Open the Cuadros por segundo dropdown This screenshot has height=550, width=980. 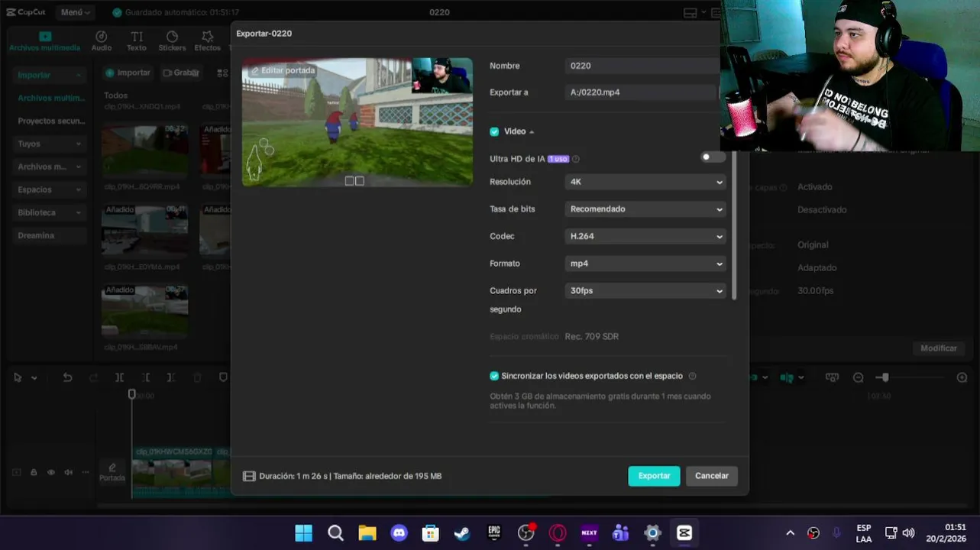[x=645, y=291]
